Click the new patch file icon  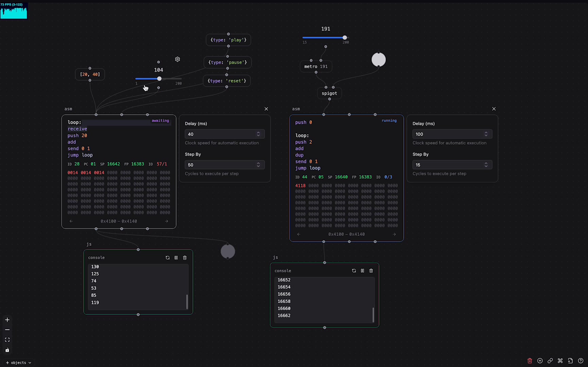570,361
